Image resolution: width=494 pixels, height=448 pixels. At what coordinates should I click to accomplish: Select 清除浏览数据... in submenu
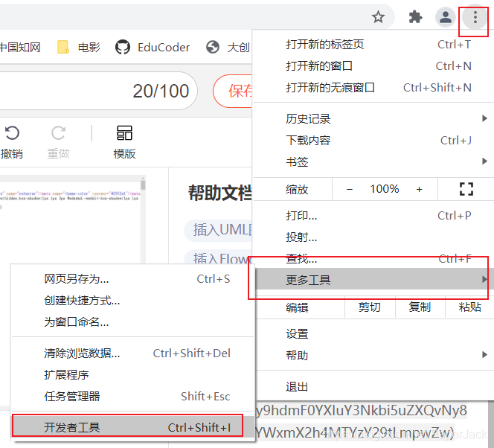point(132,353)
